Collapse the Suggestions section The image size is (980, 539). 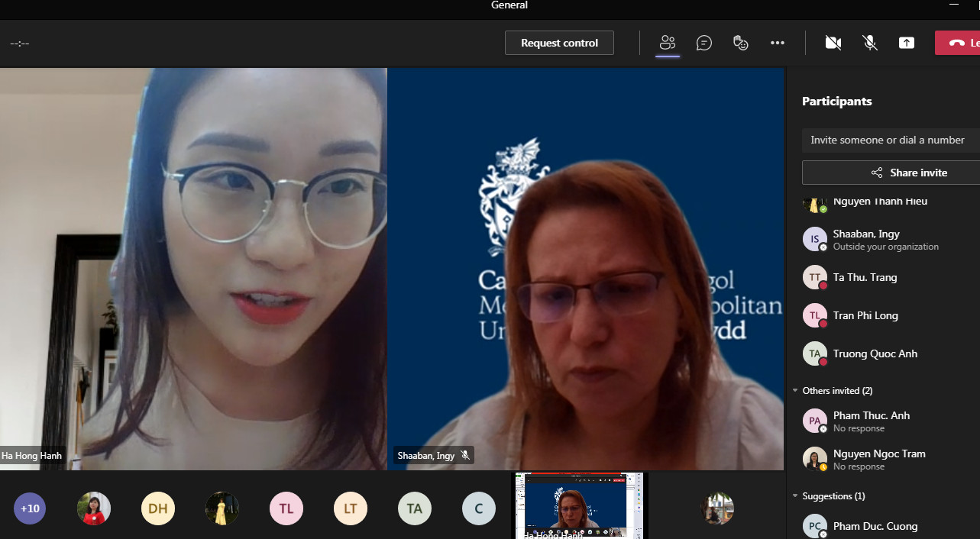[x=796, y=496]
